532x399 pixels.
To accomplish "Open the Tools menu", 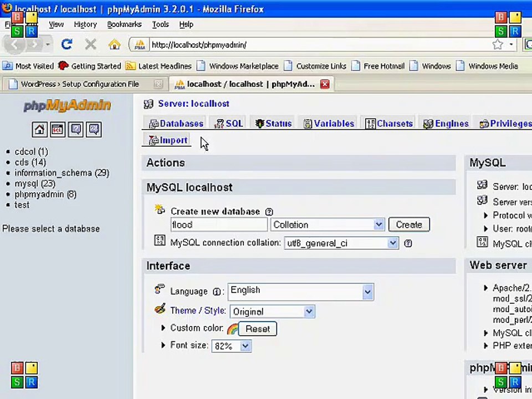I will pos(160,24).
